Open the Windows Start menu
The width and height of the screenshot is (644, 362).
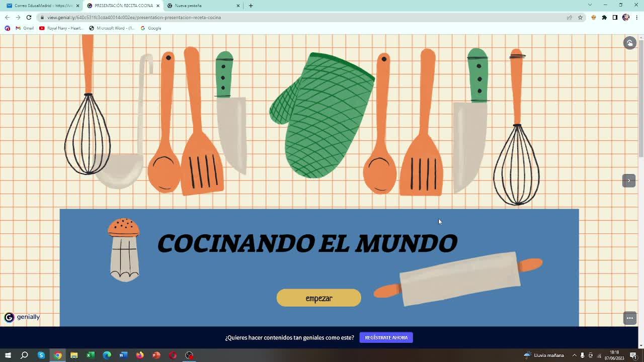pos(8,355)
